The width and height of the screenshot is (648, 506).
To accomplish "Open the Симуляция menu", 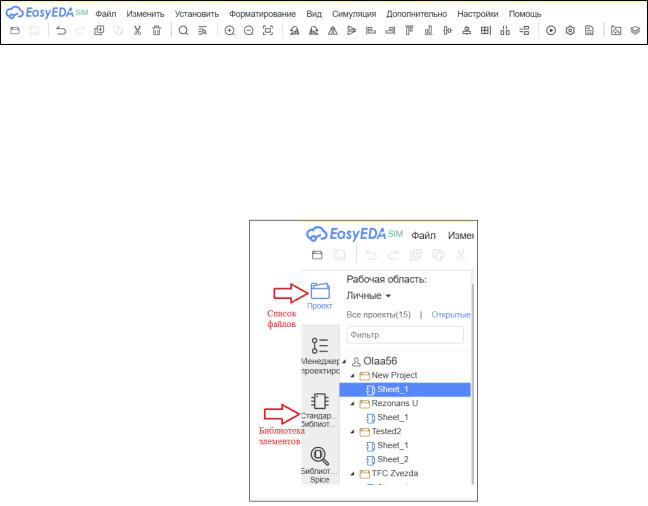I will click(354, 14).
